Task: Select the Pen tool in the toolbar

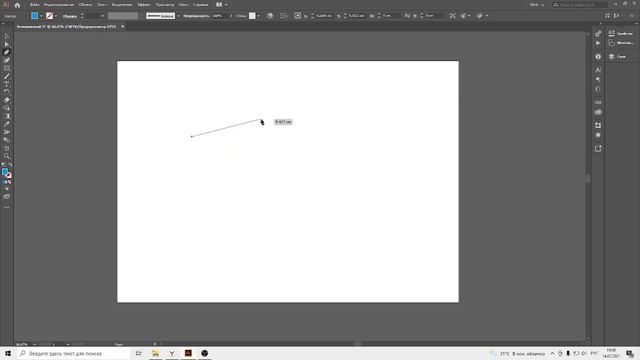Action: pos(7,52)
